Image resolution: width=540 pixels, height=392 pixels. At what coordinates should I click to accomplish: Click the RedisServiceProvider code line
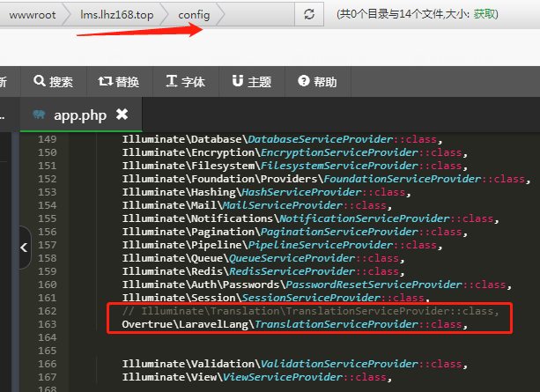click(263, 271)
